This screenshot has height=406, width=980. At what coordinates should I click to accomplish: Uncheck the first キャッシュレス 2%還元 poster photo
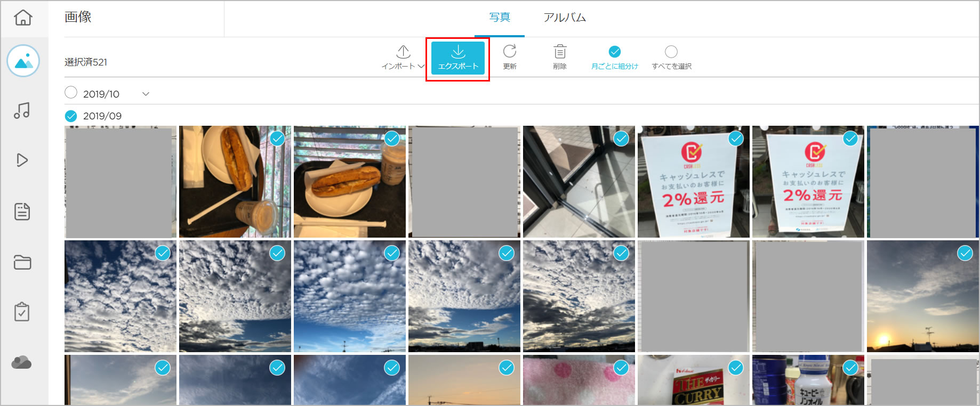(736, 139)
